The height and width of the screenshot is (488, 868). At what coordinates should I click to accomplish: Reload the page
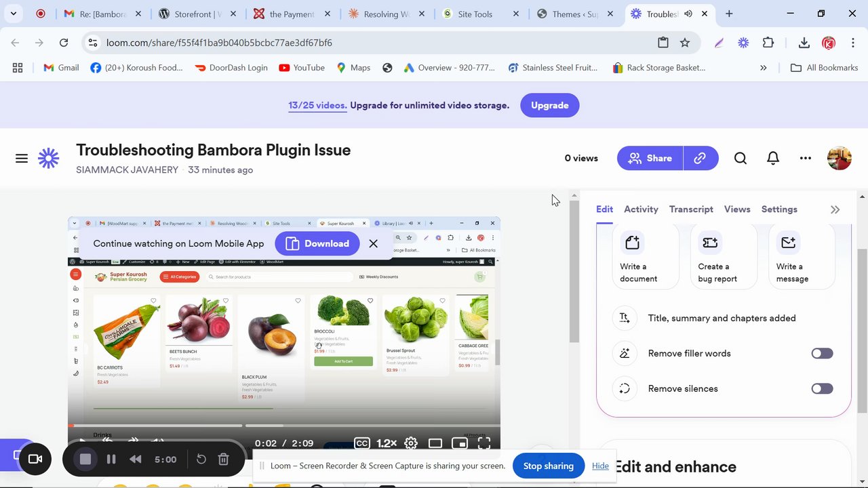point(64,43)
